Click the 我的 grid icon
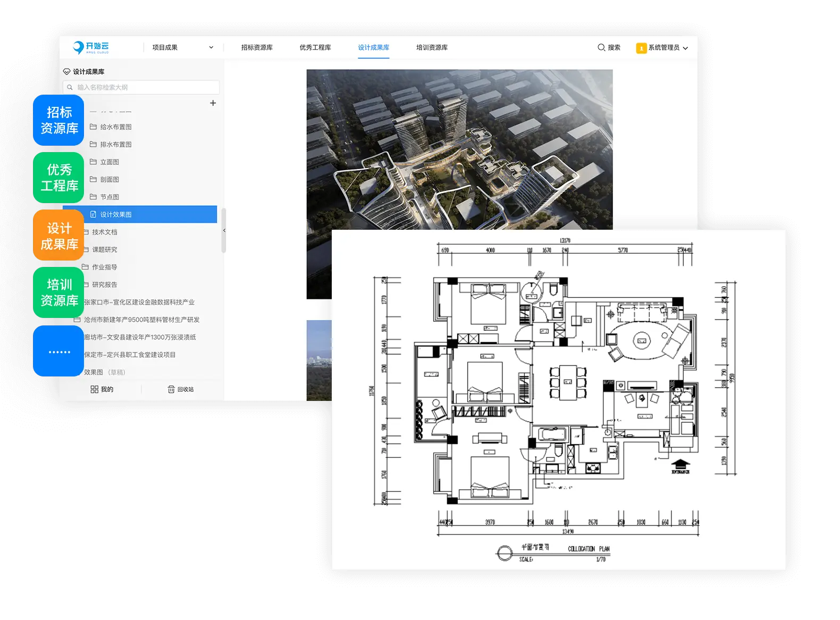 coord(95,389)
